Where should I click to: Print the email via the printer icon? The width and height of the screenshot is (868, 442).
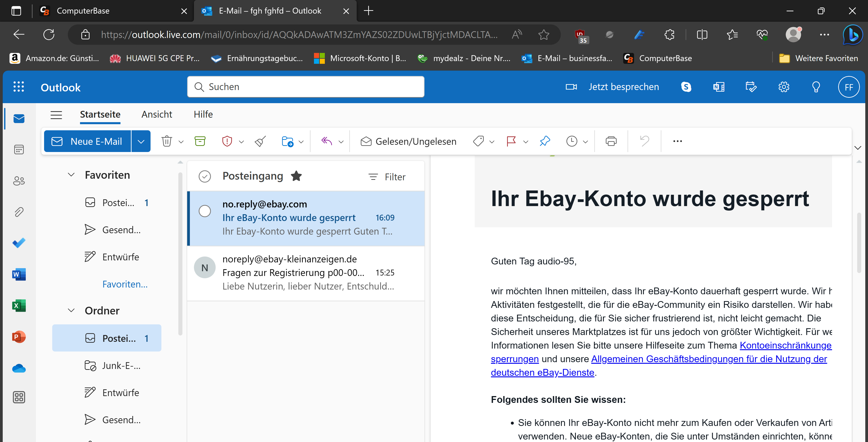tap(611, 141)
